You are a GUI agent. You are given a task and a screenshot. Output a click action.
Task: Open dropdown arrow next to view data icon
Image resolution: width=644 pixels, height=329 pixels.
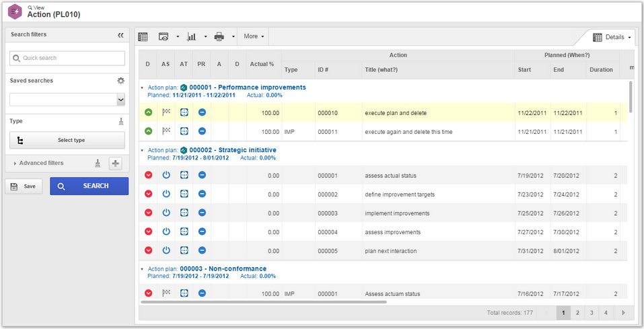178,36
